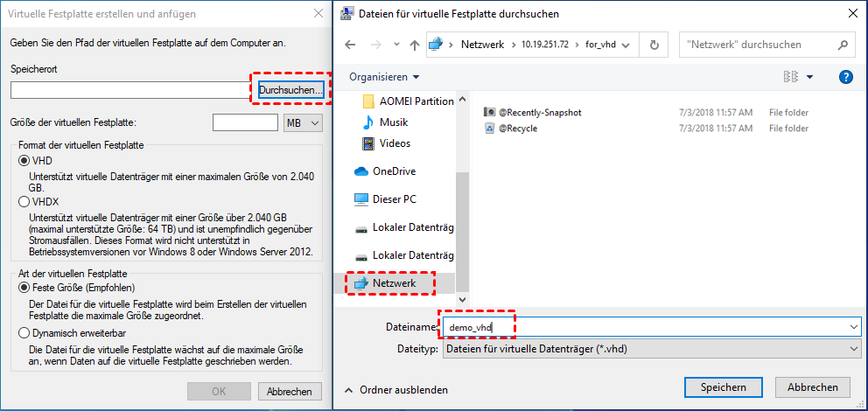The image size is (868, 411).
Task: Select the VHD format radio button
Action: [x=24, y=161]
